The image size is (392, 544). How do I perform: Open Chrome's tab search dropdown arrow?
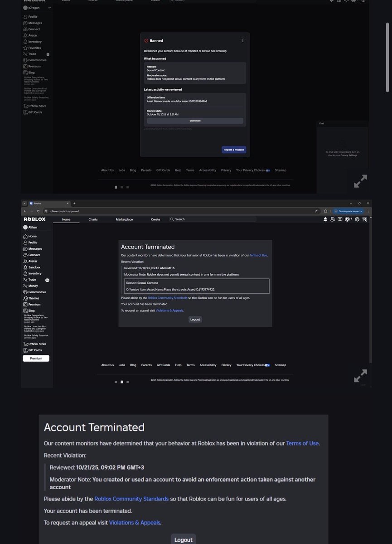(x=24, y=203)
